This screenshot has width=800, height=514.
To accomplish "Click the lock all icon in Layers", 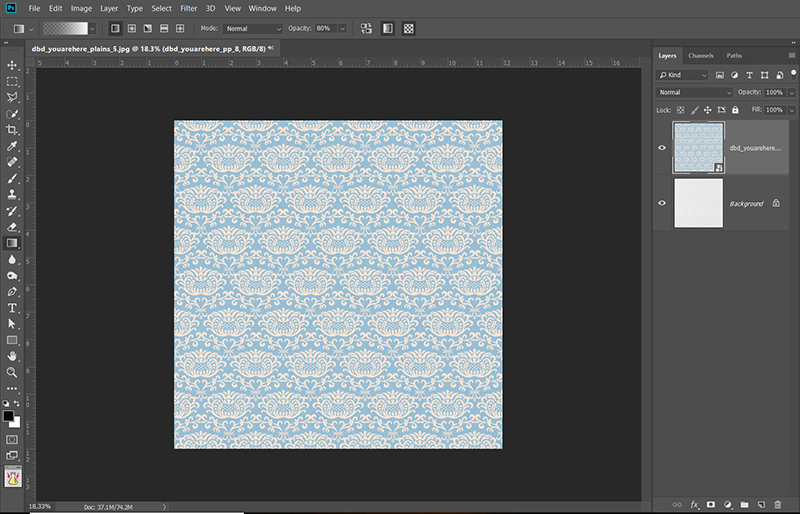I will coord(735,109).
